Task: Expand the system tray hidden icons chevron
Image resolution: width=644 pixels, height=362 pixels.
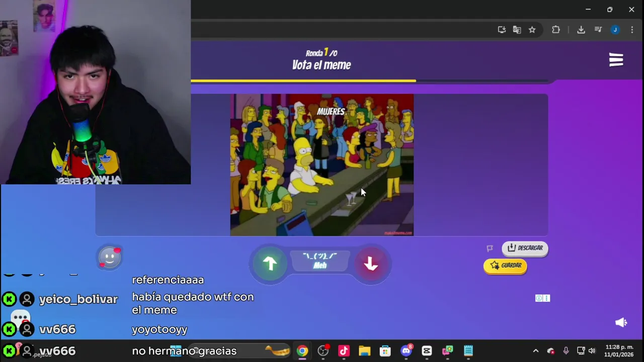Action: pyautogui.click(x=536, y=351)
